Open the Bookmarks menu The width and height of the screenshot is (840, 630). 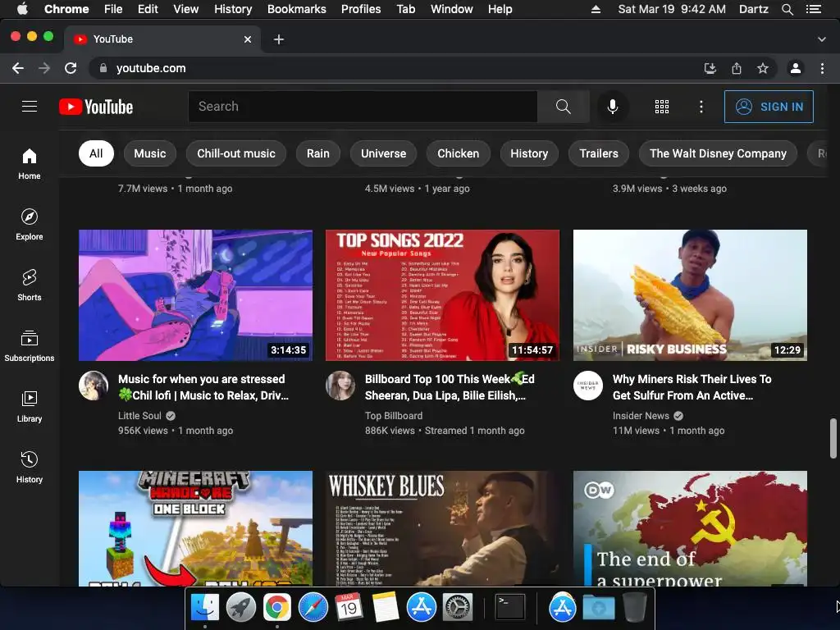click(x=296, y=9)
